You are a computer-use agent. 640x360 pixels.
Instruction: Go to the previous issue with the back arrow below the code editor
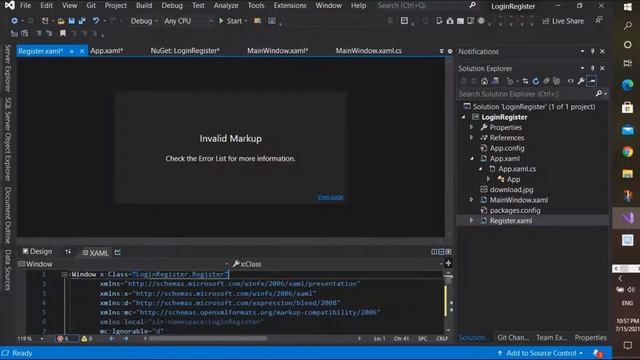click(112, 339)
